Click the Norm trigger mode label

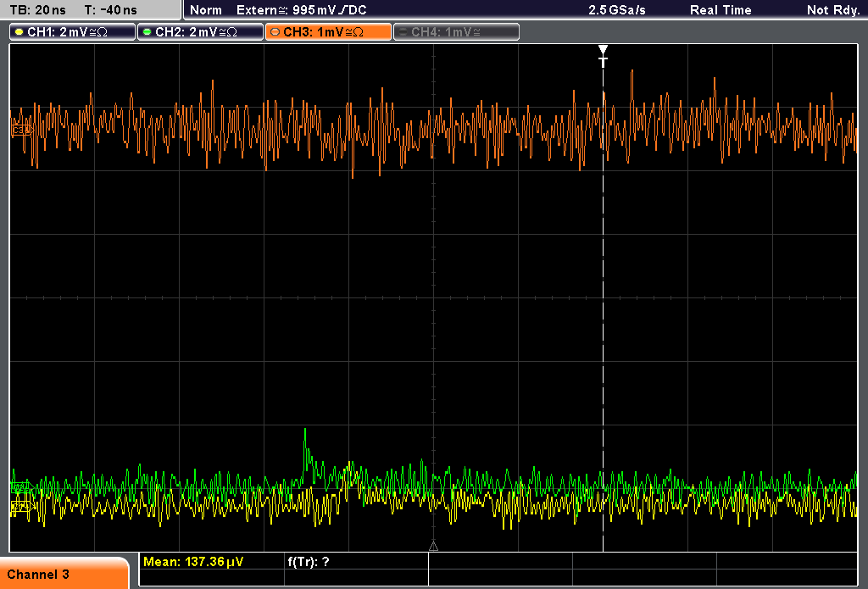point(205,10)
